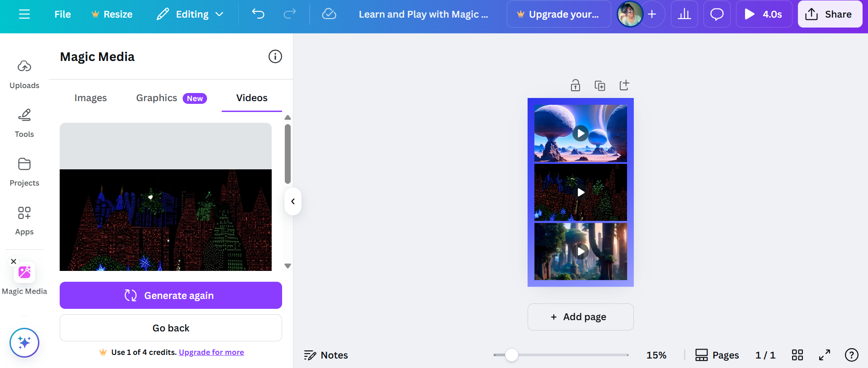Play the 4.0s presentation preview
The image size is (868, 368).
coord(764,14)
